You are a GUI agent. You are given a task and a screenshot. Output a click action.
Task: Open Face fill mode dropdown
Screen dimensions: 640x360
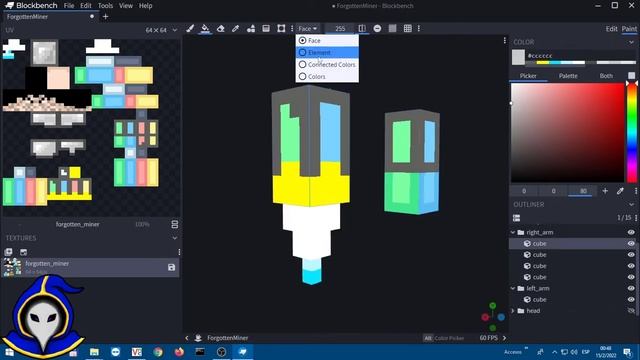[308, 28]
